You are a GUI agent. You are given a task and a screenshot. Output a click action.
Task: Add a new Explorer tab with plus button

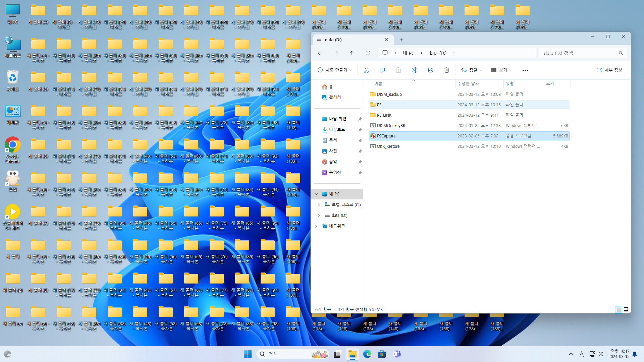coord(401,40)
